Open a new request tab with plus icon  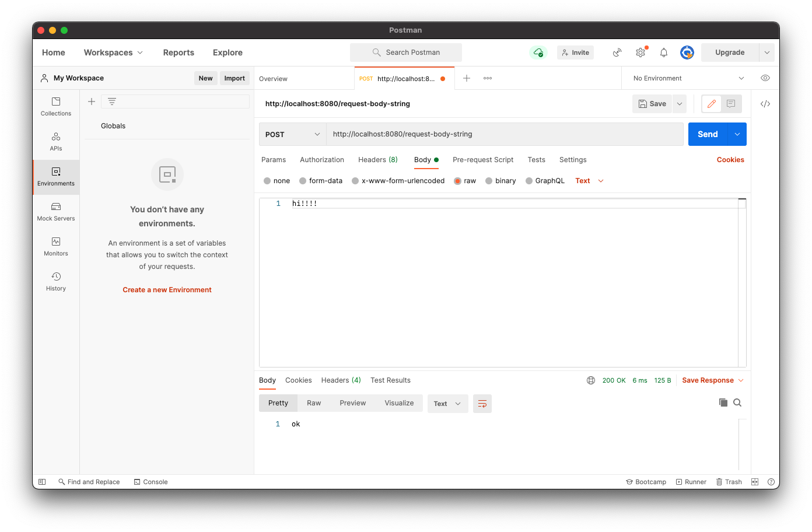point(467,78)
